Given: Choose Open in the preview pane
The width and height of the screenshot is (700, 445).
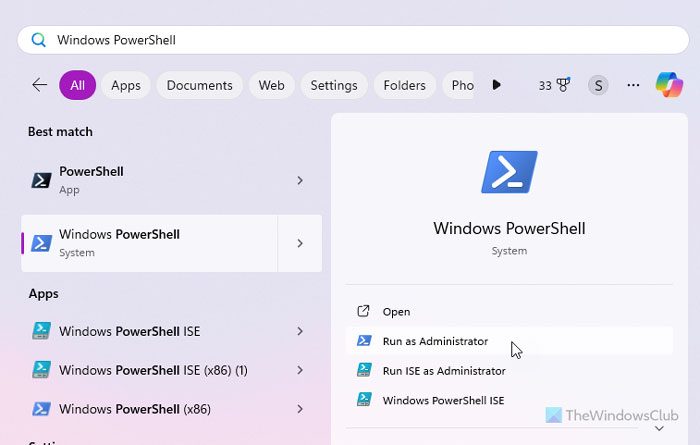Looking at the screenshot, I should tap(509, 312).
